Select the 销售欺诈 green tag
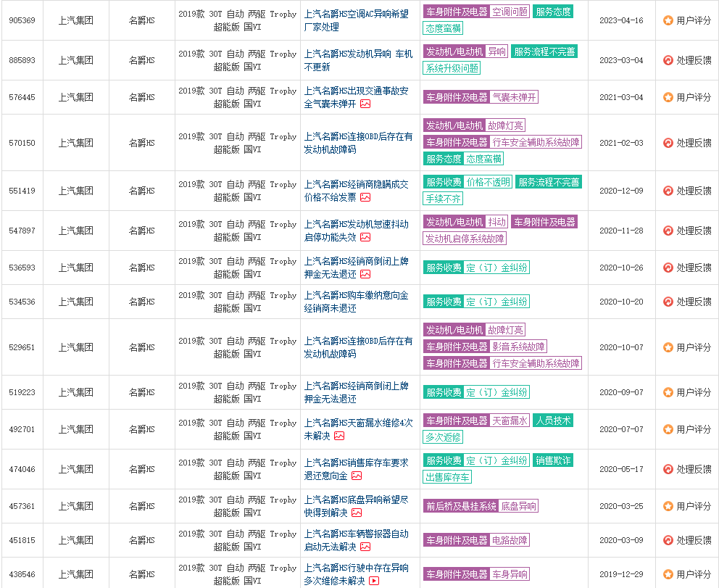Screen dimensions: 719x588 pyautogui.click(x=553, y=460)
